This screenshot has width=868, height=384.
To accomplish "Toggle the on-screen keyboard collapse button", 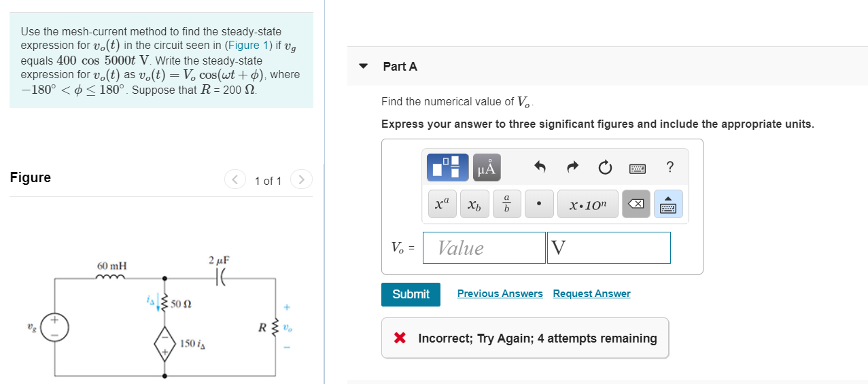I will [668, 204].
